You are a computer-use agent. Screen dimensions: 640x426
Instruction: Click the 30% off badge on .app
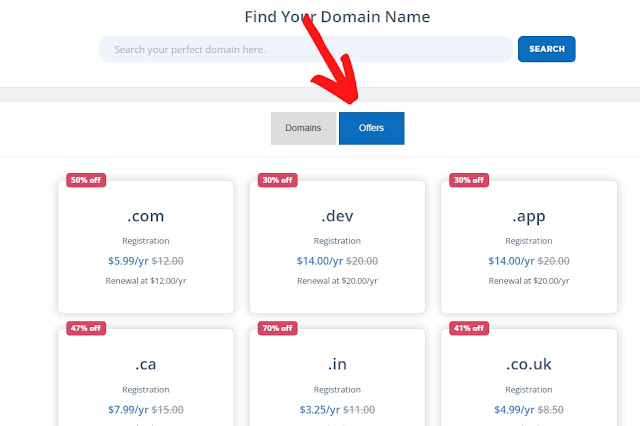pyautogui.click(x=469, y=180)
